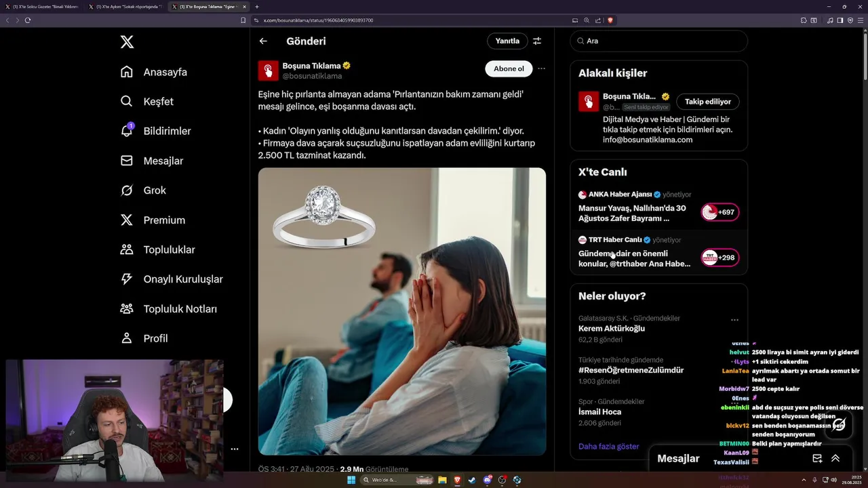Open post's three-dot more menu
The height and width of the screenshot is (488, 868).
541,68
